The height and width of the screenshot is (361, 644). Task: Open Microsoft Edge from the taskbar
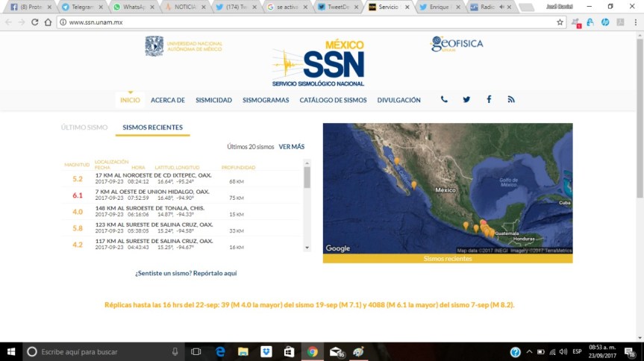pos(221,352)
